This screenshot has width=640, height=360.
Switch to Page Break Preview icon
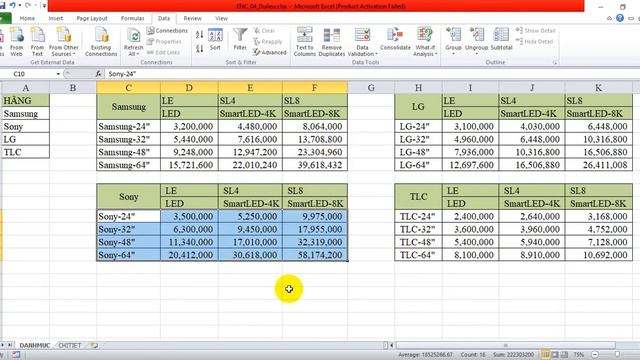(564, 354)
